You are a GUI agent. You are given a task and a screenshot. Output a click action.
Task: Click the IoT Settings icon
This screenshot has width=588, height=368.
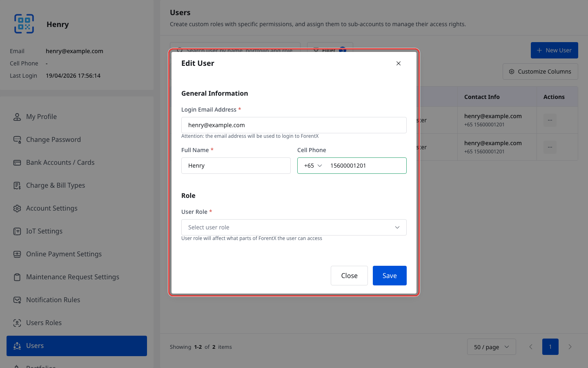click(x=17, y=231)
